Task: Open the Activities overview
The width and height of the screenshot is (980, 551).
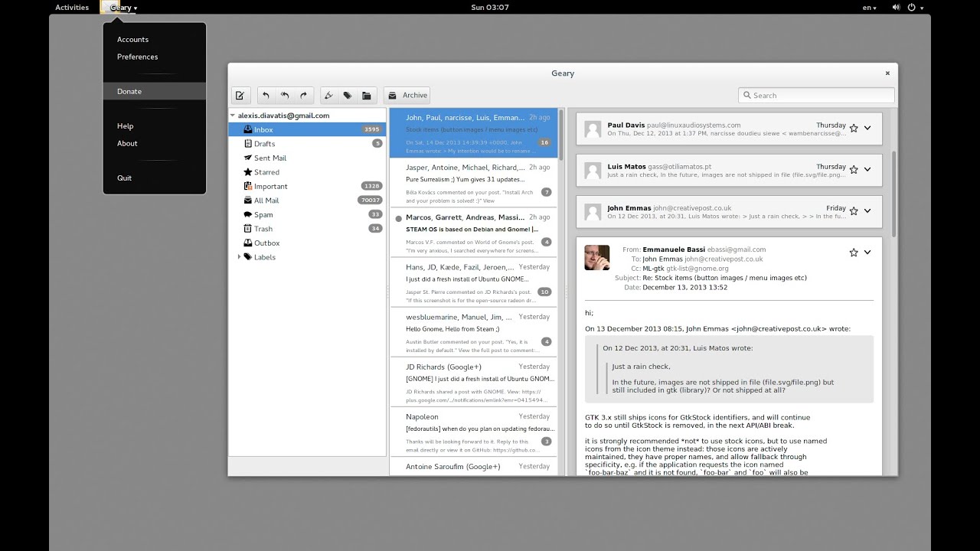Action: [72, 8]
